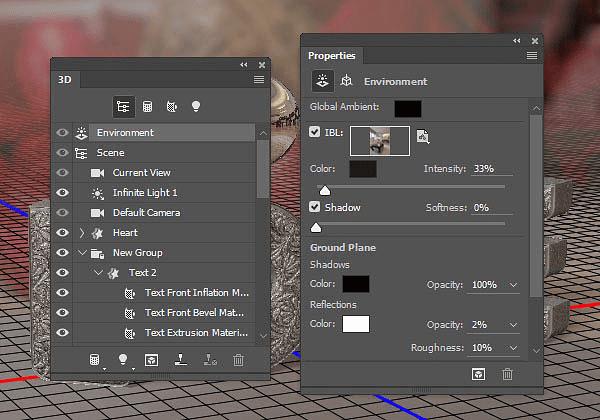Click the Ground Plane Shadows color swatch

click(x=356, y=284)
